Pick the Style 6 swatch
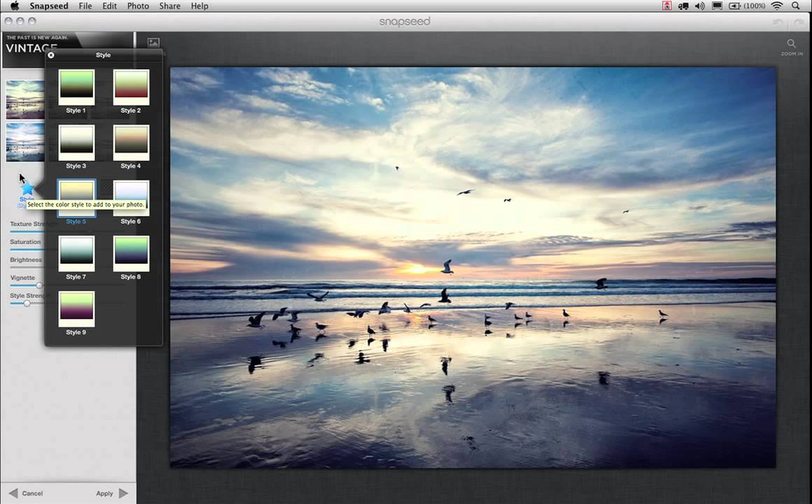Image resolution: width=812 pixels, height=504 pixels. click(x=131, y=198)
